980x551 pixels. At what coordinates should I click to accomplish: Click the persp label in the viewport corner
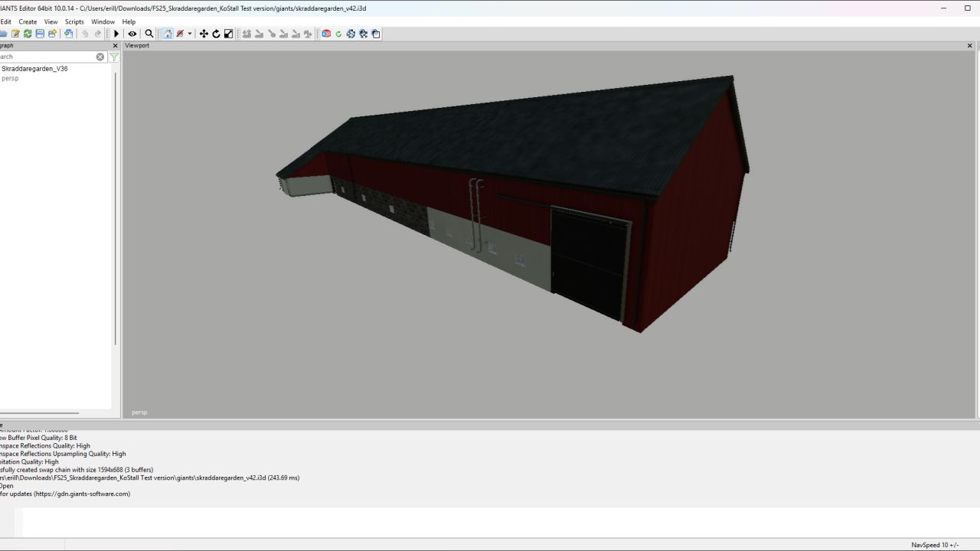[139, 412]
